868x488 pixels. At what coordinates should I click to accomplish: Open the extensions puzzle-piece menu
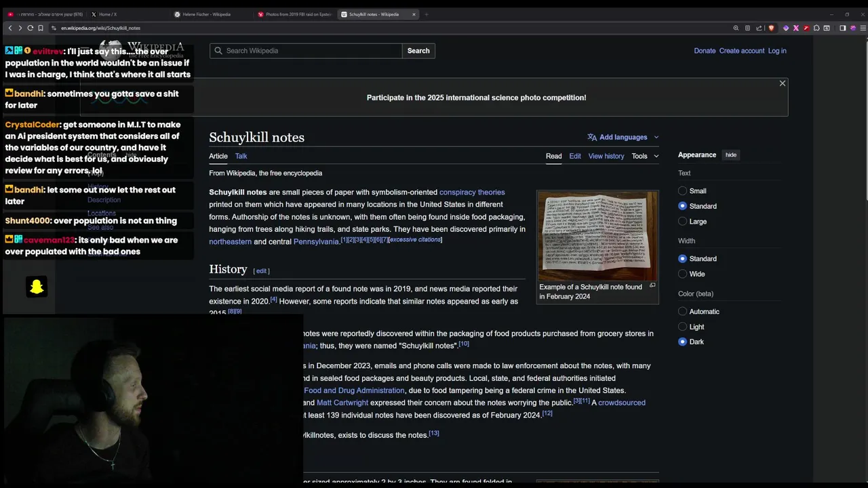point(816,28)
